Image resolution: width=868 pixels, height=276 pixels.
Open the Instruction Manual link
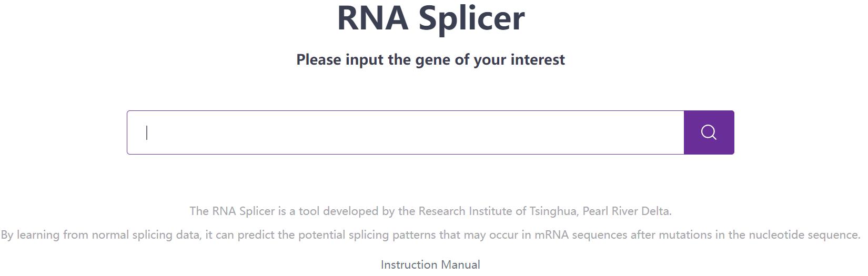(430, 264)
